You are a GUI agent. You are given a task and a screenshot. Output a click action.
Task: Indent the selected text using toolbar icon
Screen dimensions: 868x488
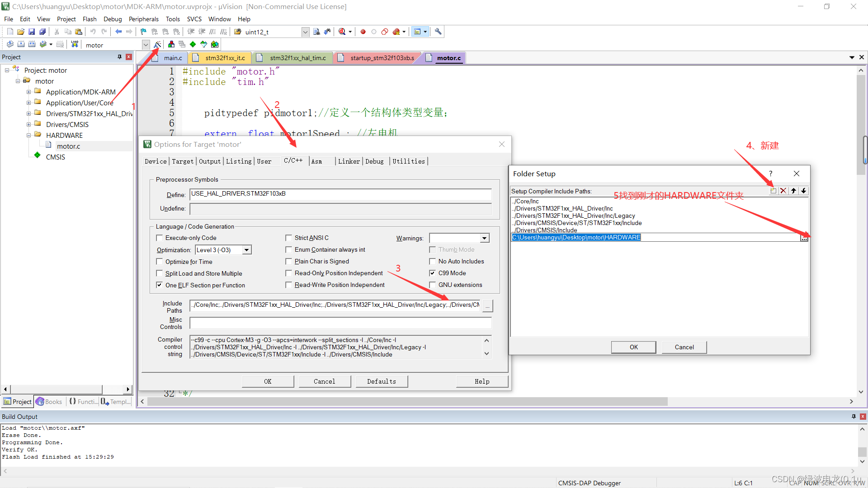coord(191,32)
